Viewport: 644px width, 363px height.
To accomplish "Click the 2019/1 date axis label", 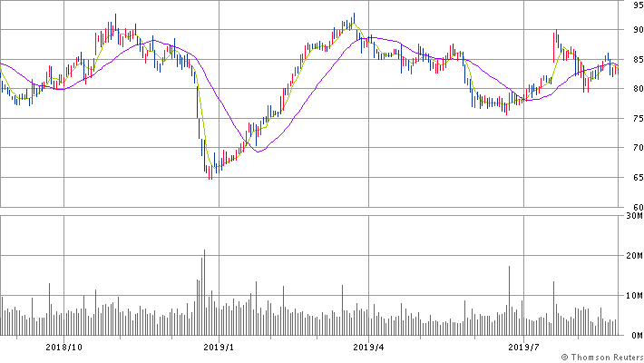I will click(219, 348).
